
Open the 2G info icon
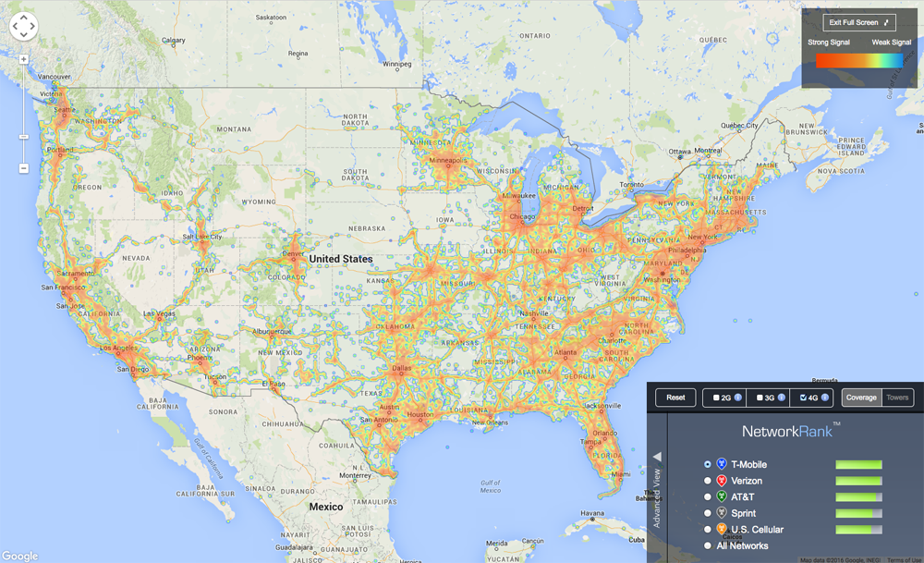[x=737, y=398]
